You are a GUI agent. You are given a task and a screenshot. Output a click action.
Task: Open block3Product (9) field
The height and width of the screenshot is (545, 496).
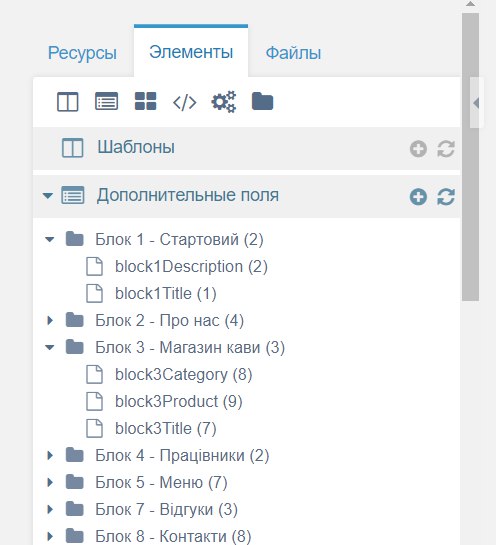(179, 401)
